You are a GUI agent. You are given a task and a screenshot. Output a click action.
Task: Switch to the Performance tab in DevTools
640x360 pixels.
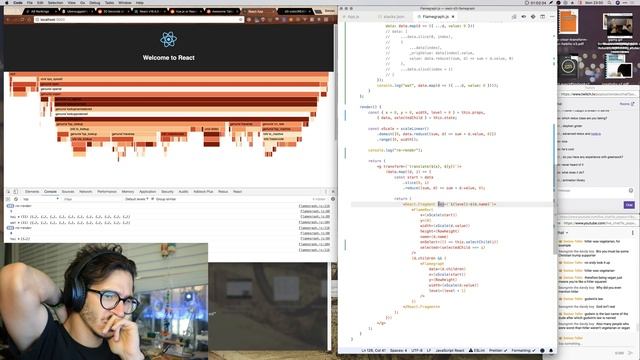click(x=107, y=191)
